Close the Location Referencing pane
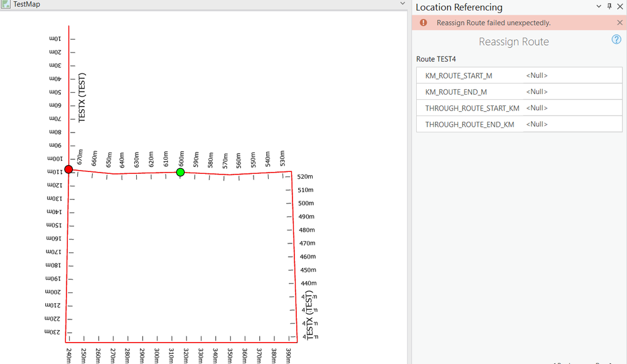 [x=619, y=6]
